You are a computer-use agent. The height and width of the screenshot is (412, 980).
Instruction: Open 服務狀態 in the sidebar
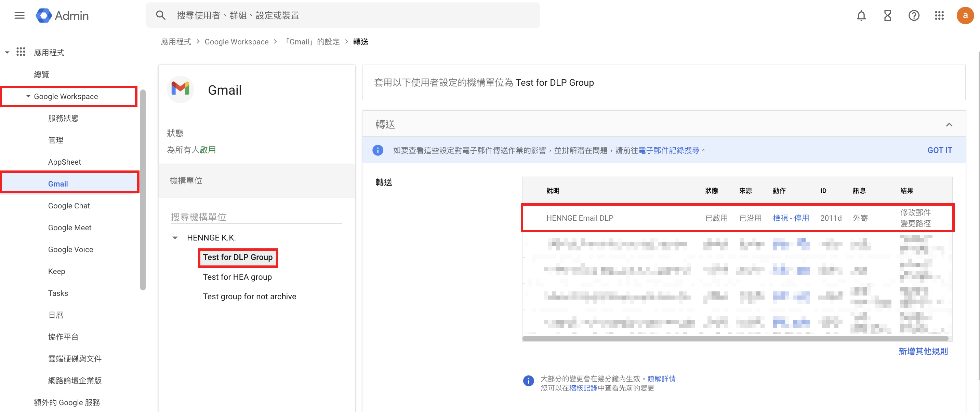[63, 118]
